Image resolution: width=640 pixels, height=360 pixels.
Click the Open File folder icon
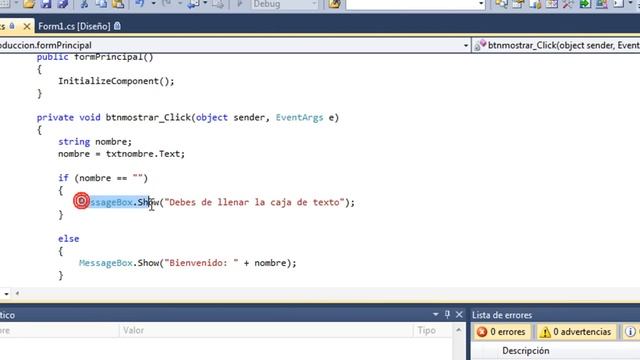[x=29, y=4]
